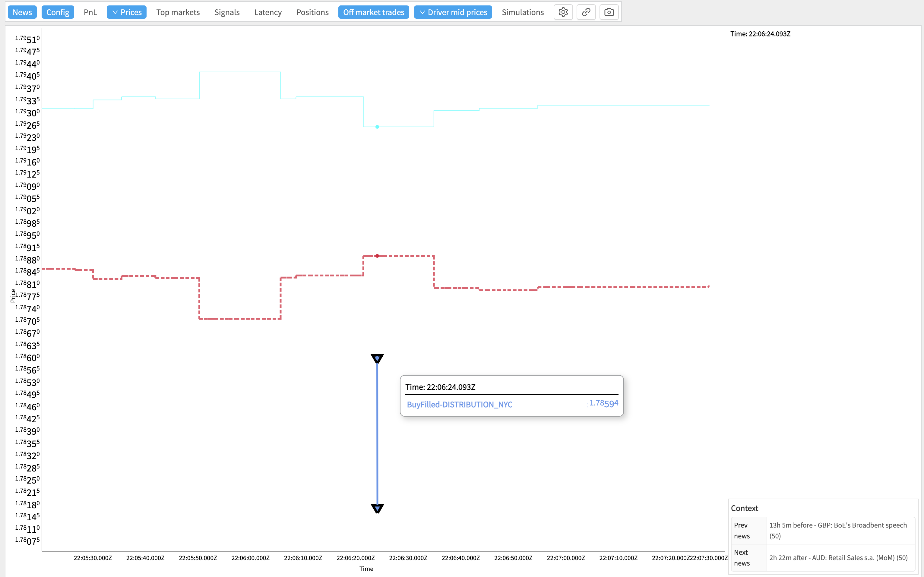This screenshot has width=924, height=577.
Task: Enable the Signals panel
Action: tap(227, 12)
